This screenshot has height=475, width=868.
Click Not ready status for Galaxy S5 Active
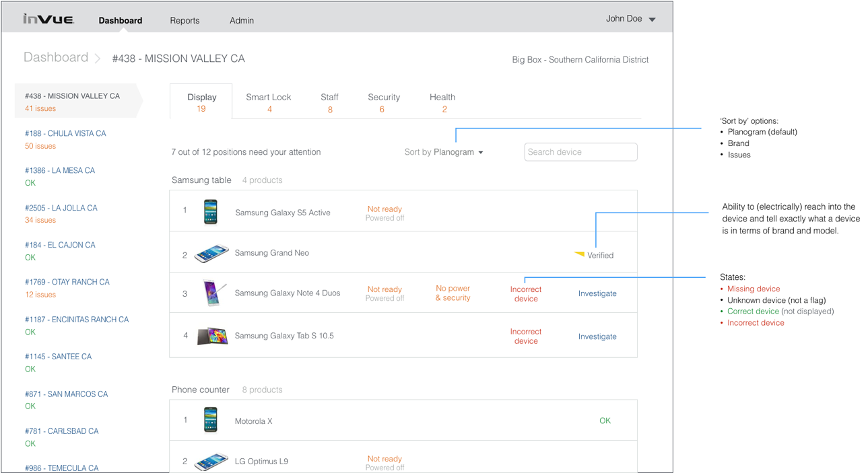[385, 209]
